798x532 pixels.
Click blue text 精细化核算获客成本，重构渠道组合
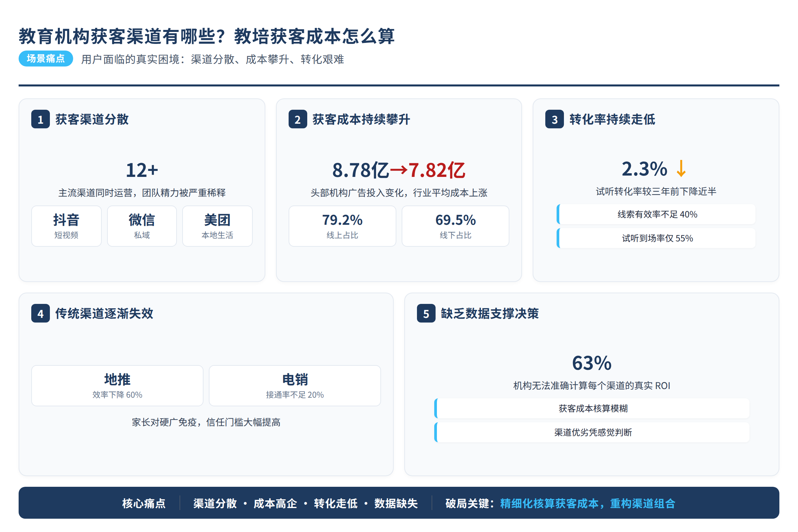588,503
